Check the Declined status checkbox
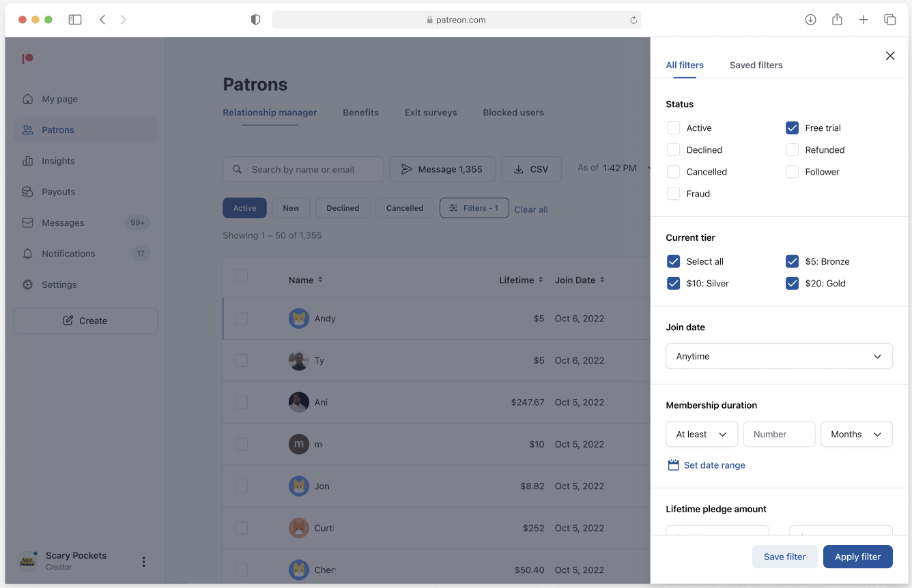 click(673, 149)
